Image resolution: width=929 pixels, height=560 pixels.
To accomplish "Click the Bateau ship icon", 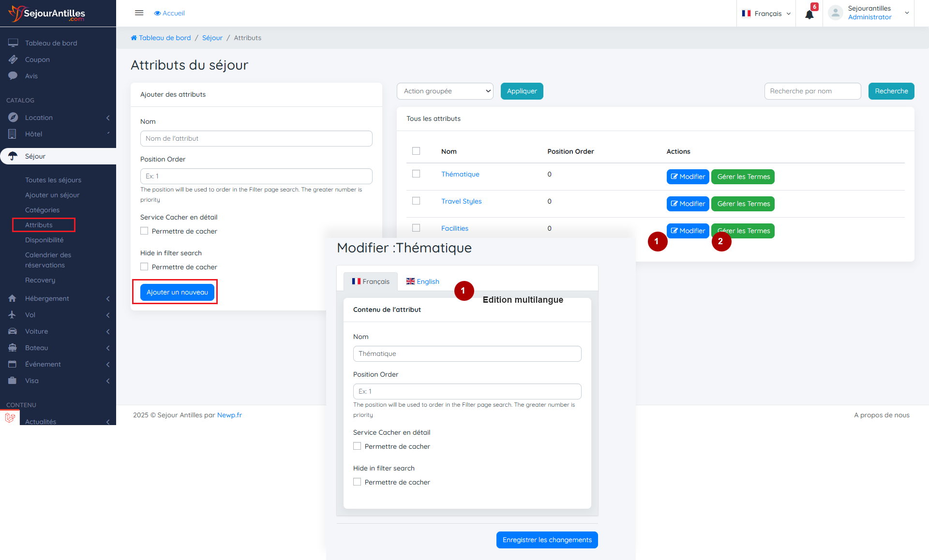I will pos(13,348).
